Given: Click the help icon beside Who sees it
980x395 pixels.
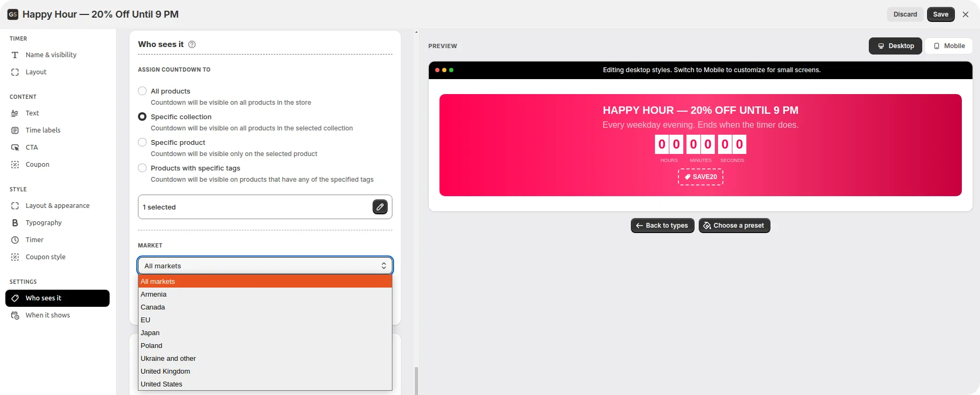Looking at the screenshot, I should coord(192,44).
